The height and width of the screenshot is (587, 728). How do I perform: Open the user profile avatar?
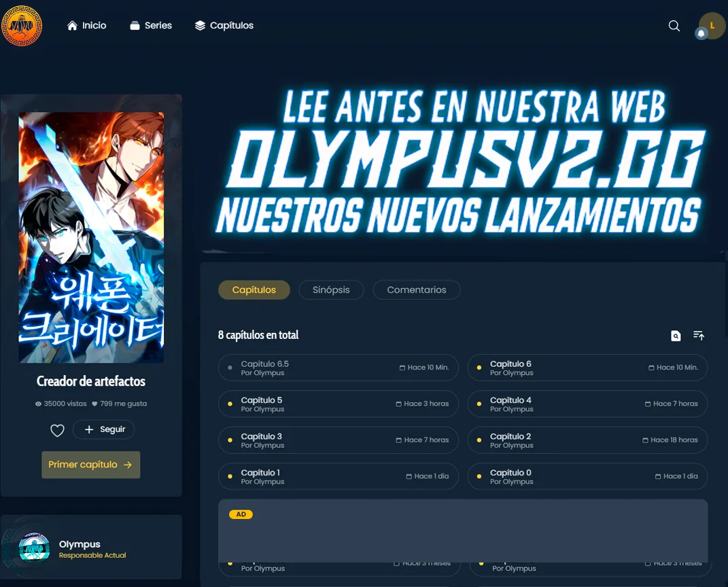click(713, 25)
